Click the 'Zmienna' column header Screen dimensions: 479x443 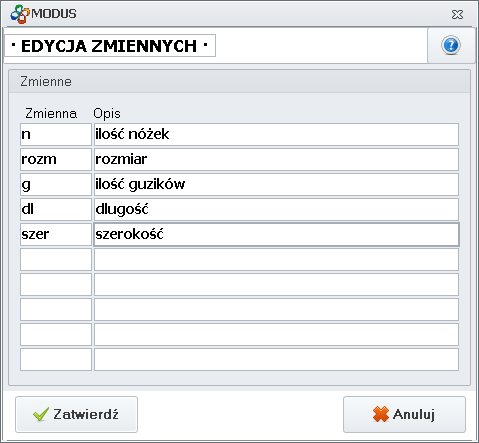pos(51,113)
